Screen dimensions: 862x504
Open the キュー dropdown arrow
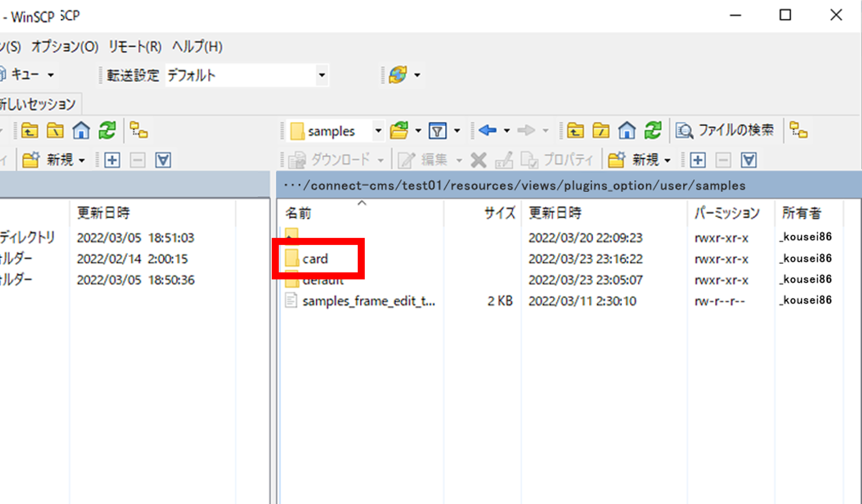(x=51, y=75)
